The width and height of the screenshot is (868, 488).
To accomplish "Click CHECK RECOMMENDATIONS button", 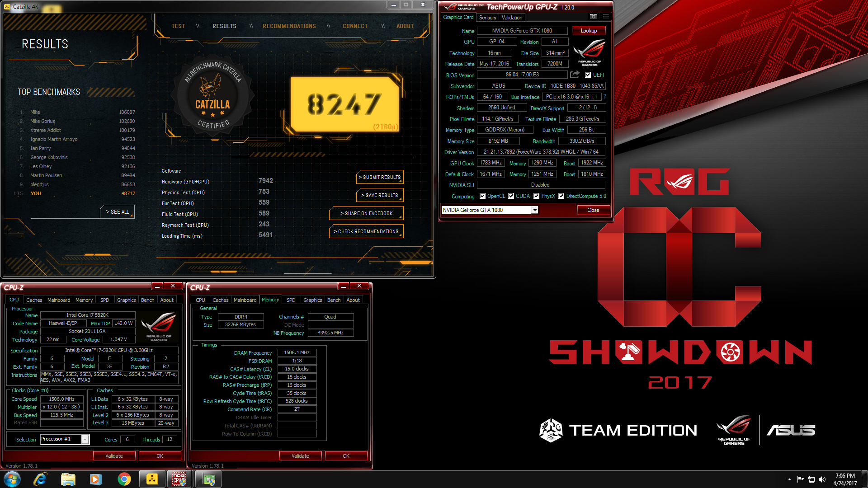I will tap(366, 231).
